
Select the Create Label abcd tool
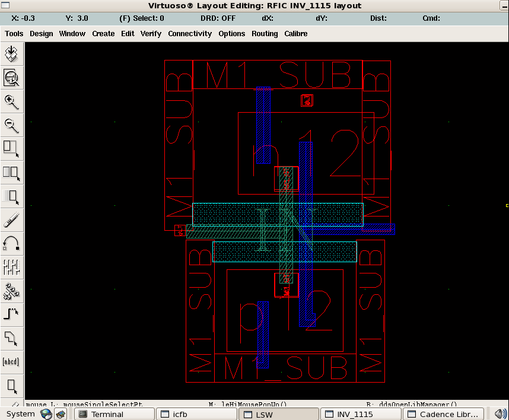pos(12,362)
